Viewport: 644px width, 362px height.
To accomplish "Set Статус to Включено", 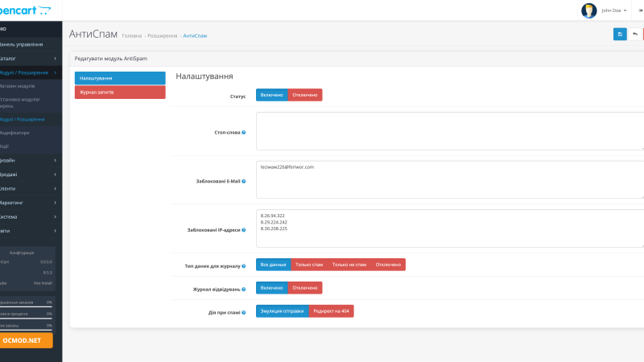I will pyautogui.click(x=271, y=95).
